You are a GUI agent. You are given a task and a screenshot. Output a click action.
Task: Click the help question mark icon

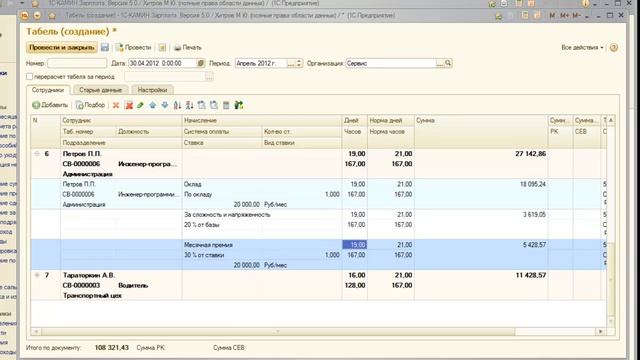tap(613, 47)
